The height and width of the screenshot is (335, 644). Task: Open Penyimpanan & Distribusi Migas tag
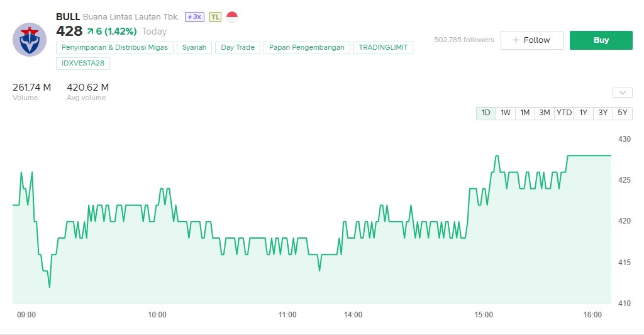[114, 48]
